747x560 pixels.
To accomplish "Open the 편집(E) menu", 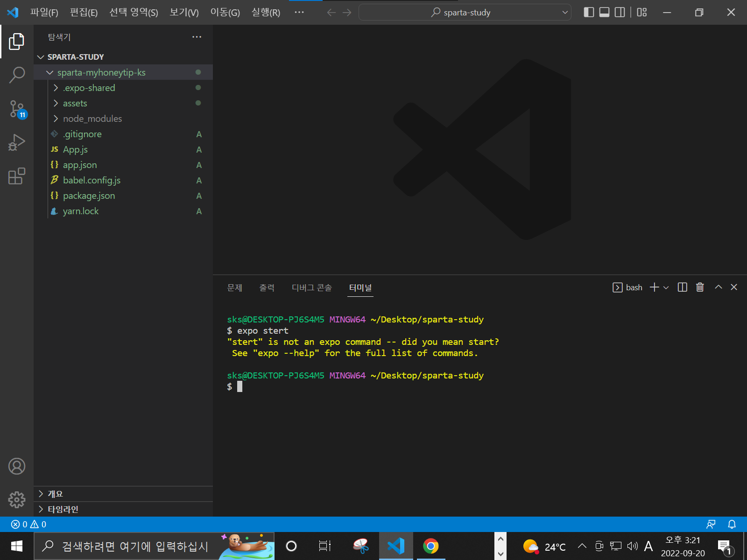I will [84, 13].
